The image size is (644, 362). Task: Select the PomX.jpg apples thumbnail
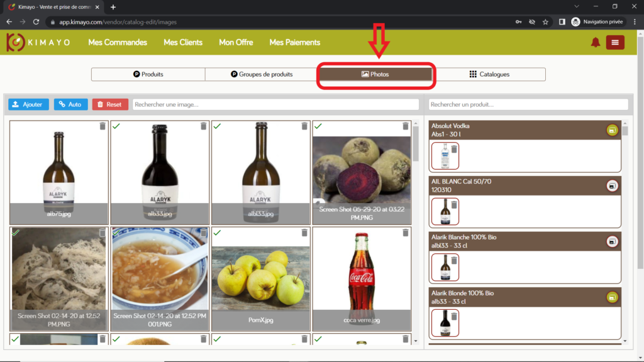point(261,279)
